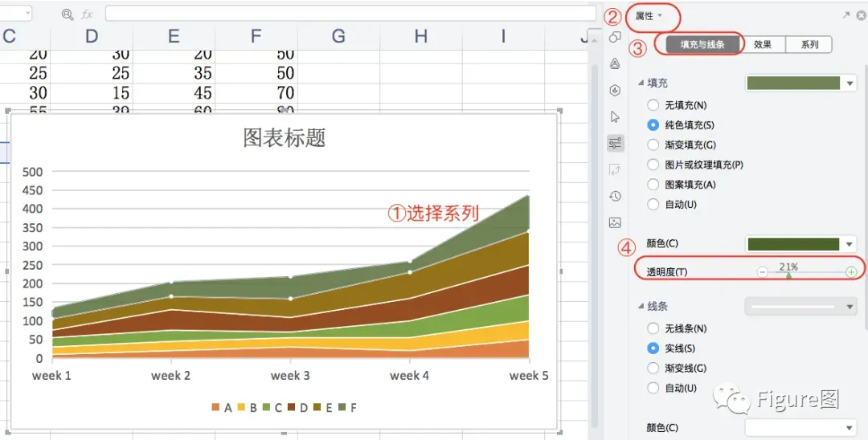Image resolution: width=868 pixels, height=440 pixels.
Task: Select 图案填充(A) pattern fill option
Action: pyautogui.click(x=653, y=185)
